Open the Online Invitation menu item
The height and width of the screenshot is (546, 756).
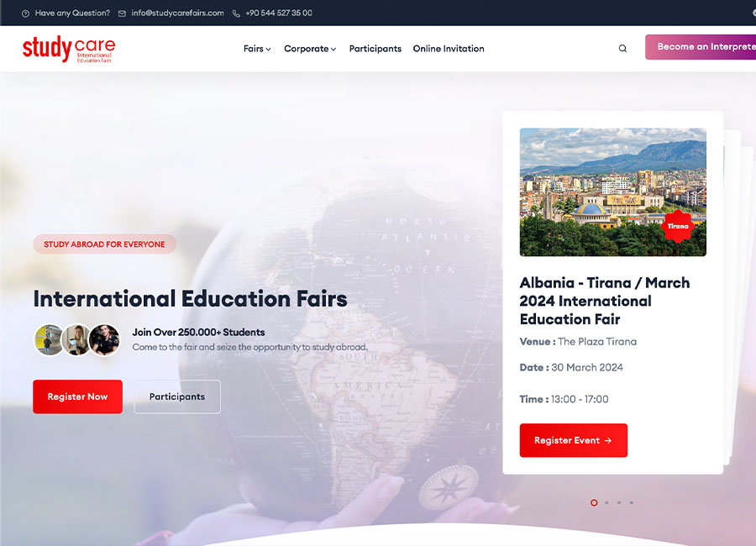pos(449,49)
